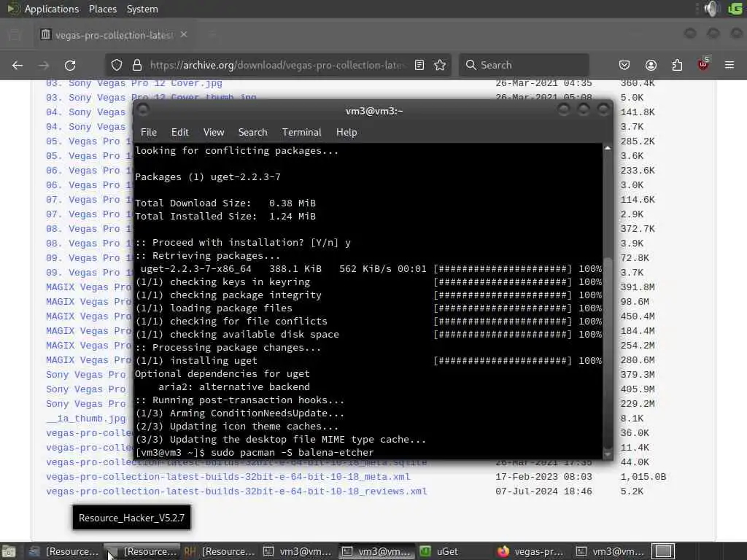Switch to first [Resource... taskbar window
Viewport: 747px width, 560px height.
(64, 551)
